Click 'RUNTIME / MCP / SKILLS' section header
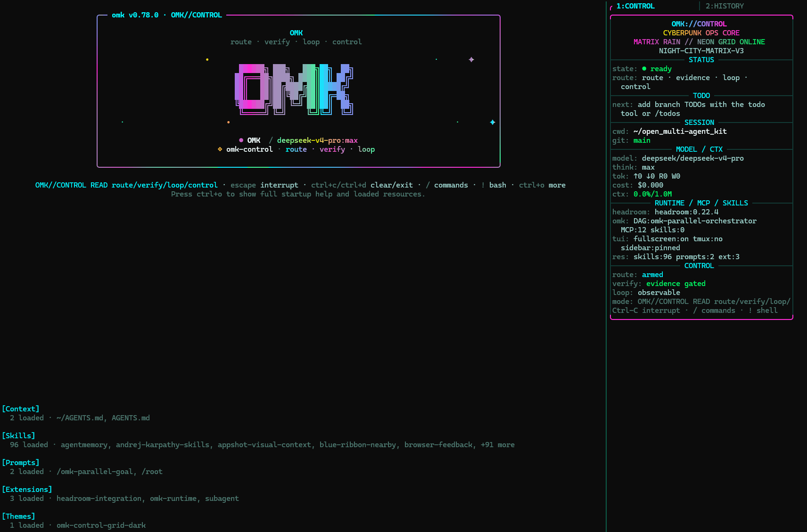The width and height of the screenshot is (807, 532). coord(701,203)
